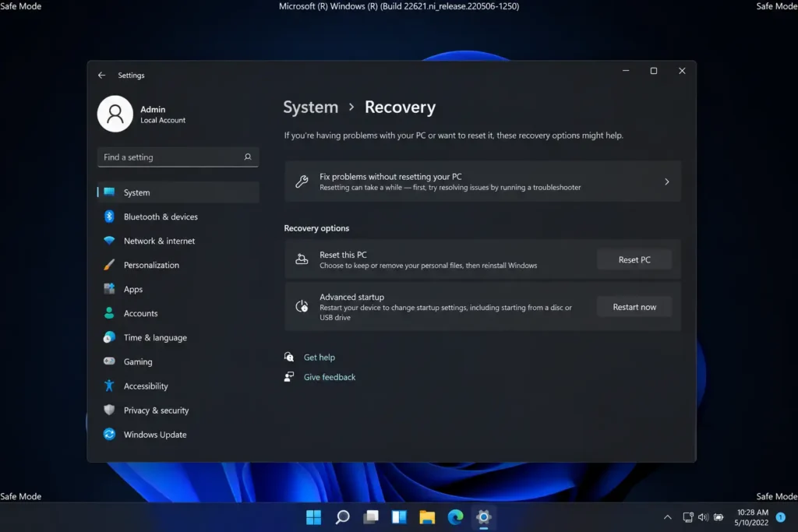Click the Admin profile avatar
Viewport: 798px width, 532px height.
coord(115,114)
